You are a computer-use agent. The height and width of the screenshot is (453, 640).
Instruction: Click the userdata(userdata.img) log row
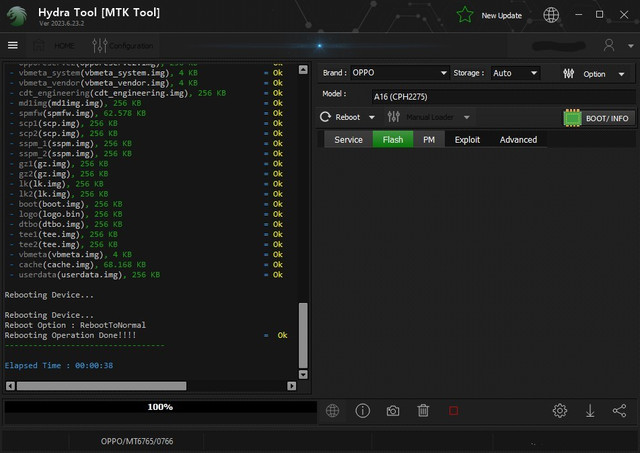point(146,275)
